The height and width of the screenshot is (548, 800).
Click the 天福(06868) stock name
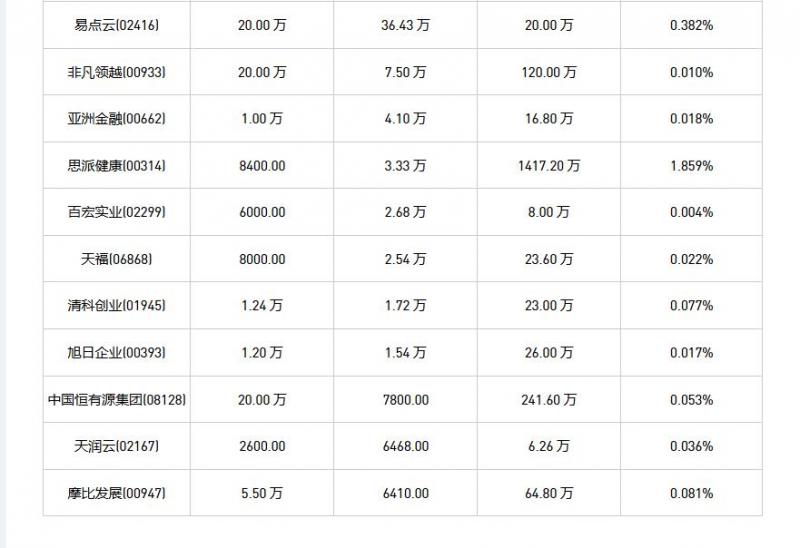click(116, 259)
